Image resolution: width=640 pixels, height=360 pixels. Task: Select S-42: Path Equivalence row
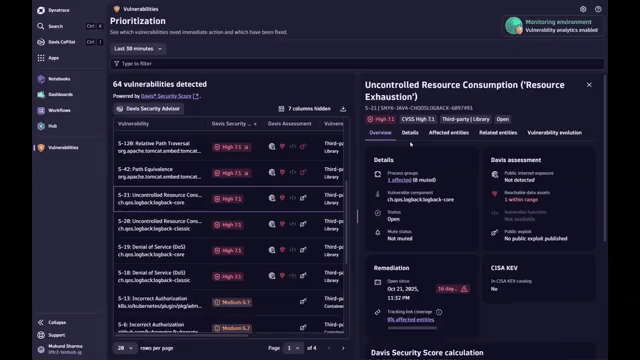(229, 173)
